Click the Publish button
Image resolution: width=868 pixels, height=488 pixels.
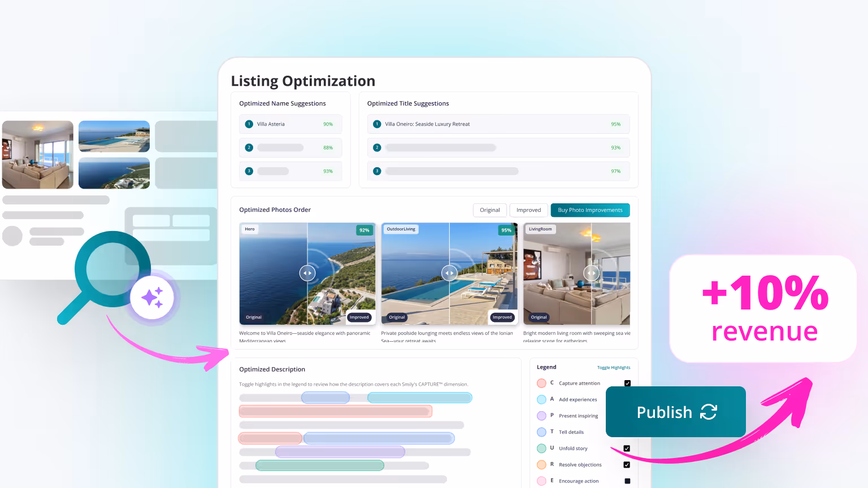point(676,412)
